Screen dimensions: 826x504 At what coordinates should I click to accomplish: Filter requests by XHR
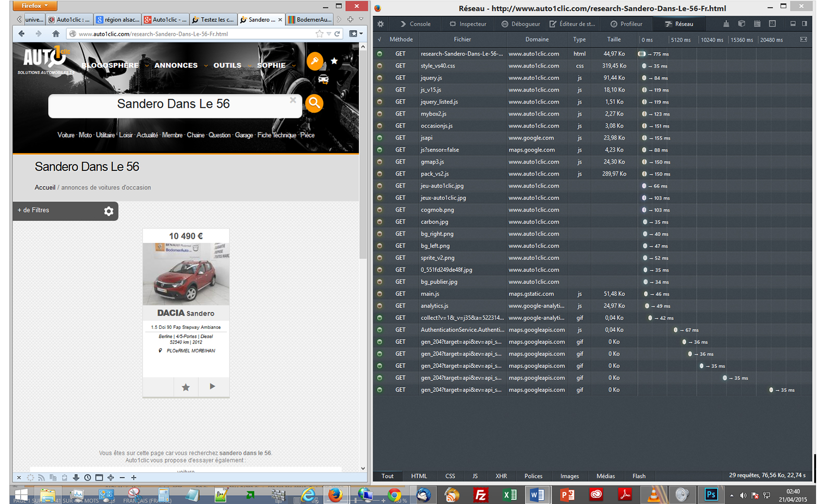(501, 476)
